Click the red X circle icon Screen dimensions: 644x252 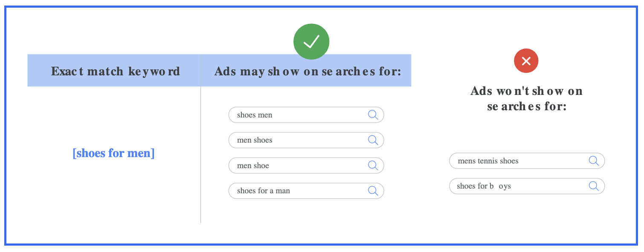526,61
